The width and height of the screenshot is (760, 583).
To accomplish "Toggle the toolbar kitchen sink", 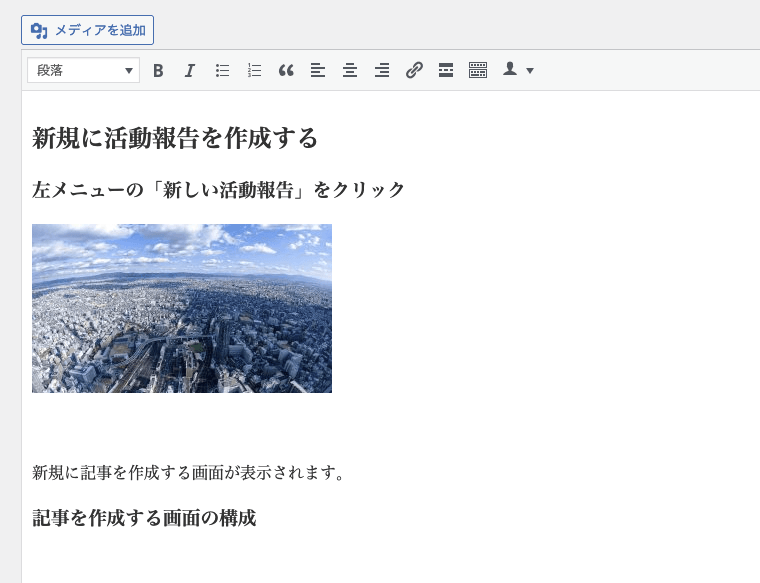I will [478, 71].
